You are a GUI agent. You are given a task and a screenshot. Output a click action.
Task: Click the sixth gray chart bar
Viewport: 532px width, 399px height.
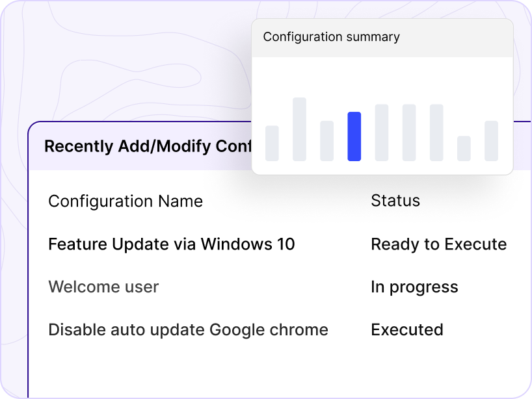409,132
